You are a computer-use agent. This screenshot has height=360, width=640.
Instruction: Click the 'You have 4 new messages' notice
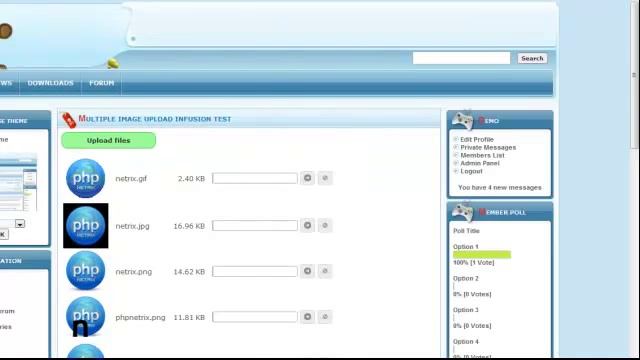[500, 187]
